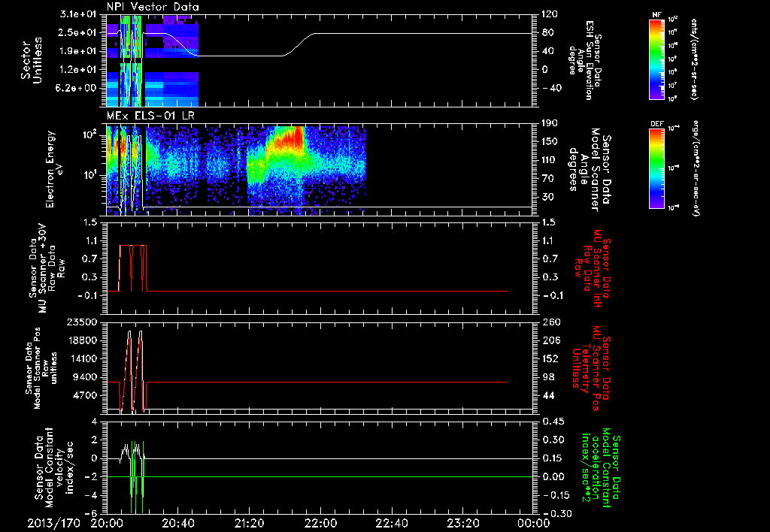Click the 'cnts/(cm**2-sr-sec)' units label
Screen dimensions: 770x532
(x=694, y=59)
